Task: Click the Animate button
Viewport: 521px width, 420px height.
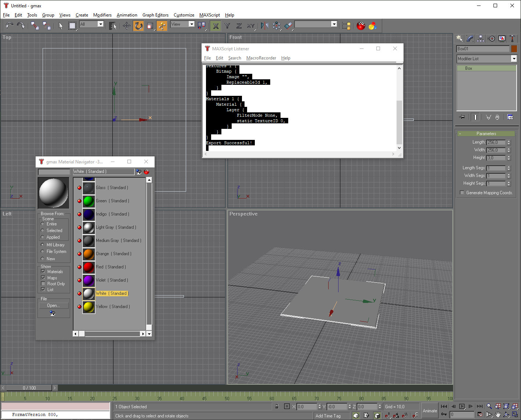Action: tap(430, 411)
